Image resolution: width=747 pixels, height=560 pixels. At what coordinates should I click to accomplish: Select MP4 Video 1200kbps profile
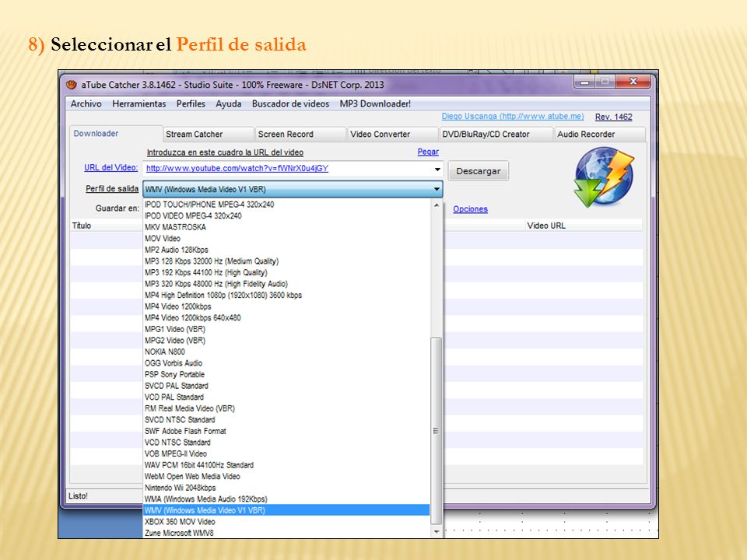(286, 306)
